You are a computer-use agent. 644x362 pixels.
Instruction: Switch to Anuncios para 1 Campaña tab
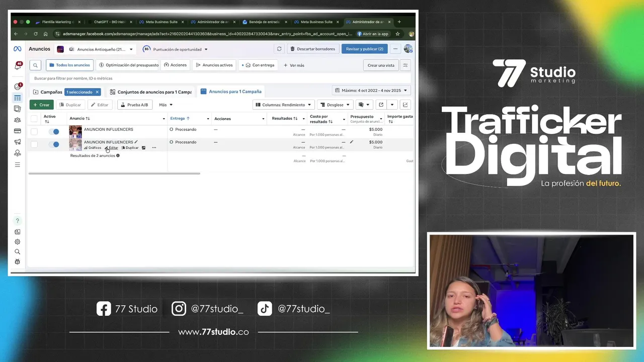pos(231,92)
